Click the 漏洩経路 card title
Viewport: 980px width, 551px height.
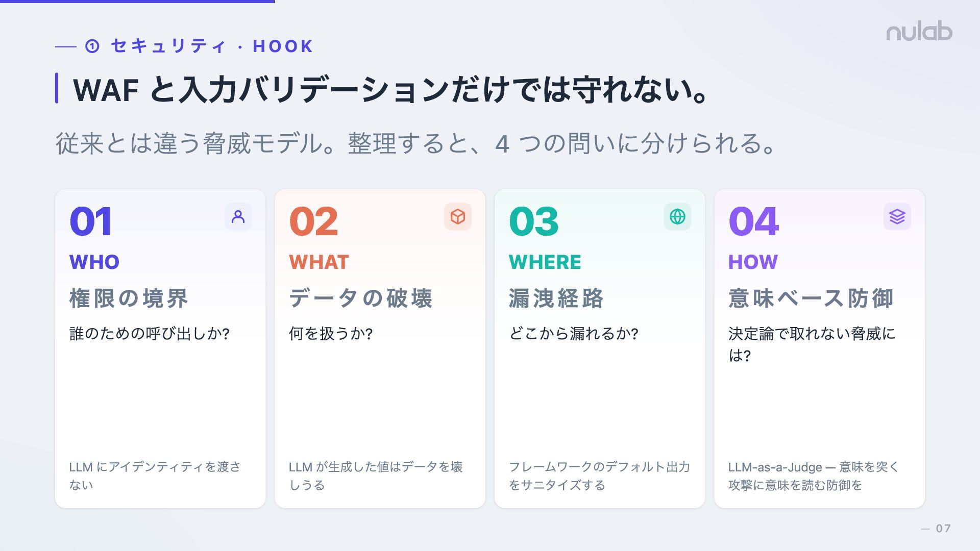(556, 298)
